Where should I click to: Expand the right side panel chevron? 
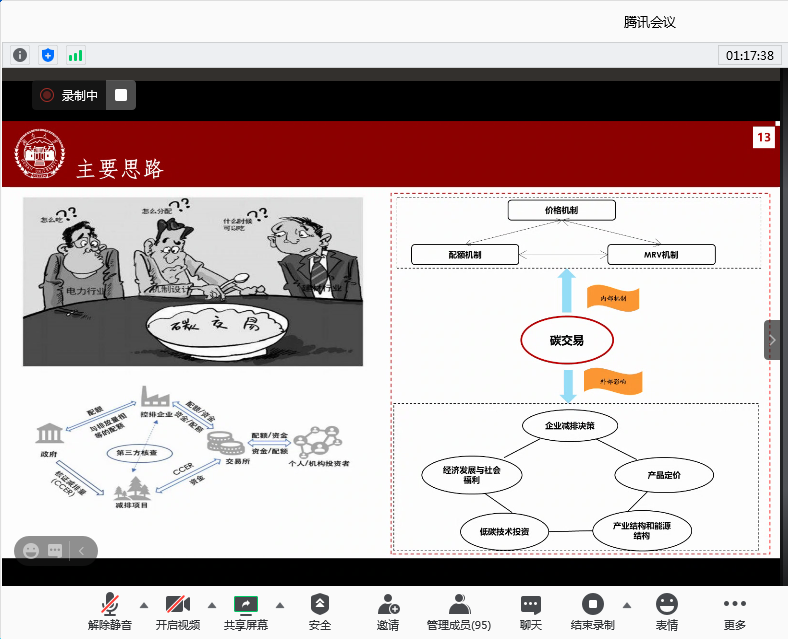click(772, 340)
